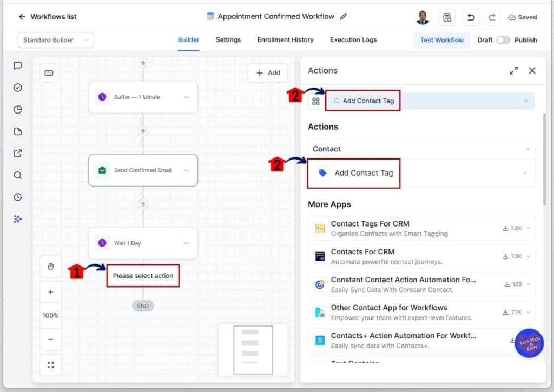Open Contact Tags For CRM app
554x392 pixels.
click(421, 229)
